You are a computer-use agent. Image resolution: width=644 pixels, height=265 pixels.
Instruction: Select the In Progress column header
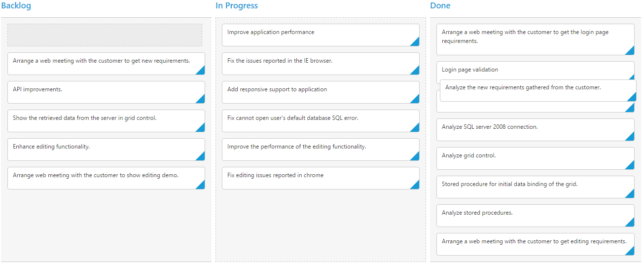point(237,6)
